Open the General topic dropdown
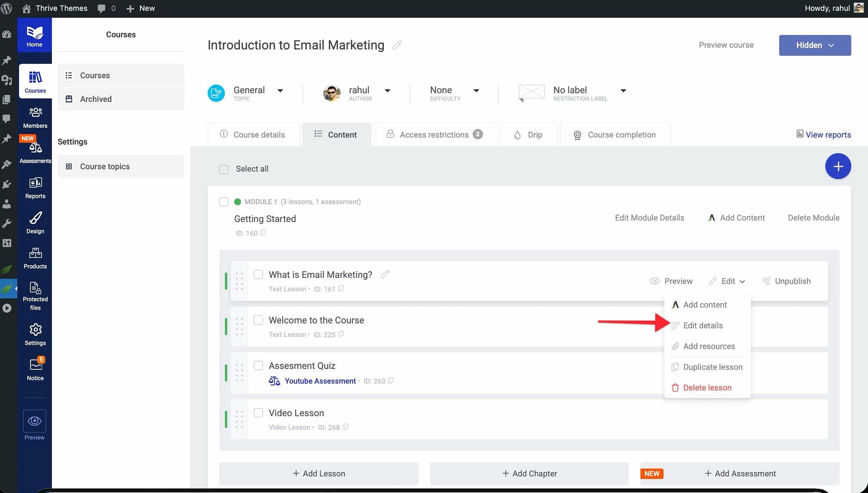868x493 pixels. coord(280,90)
